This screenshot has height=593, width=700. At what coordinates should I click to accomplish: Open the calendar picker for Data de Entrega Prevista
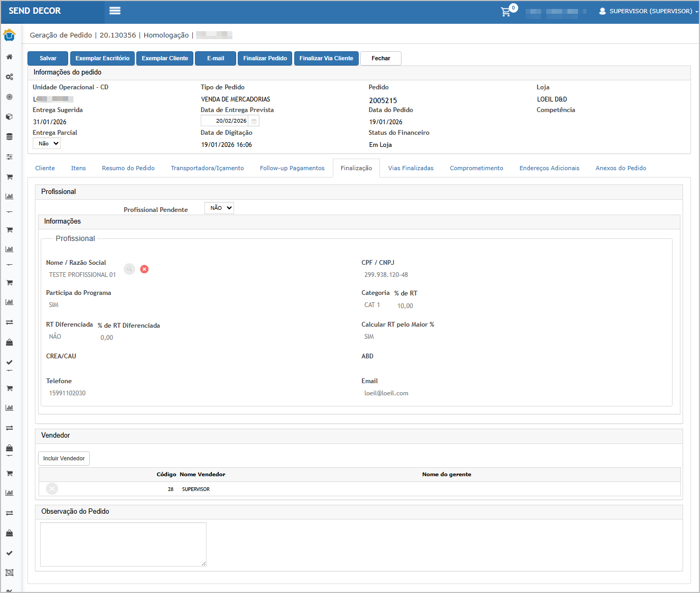point(254,121)
